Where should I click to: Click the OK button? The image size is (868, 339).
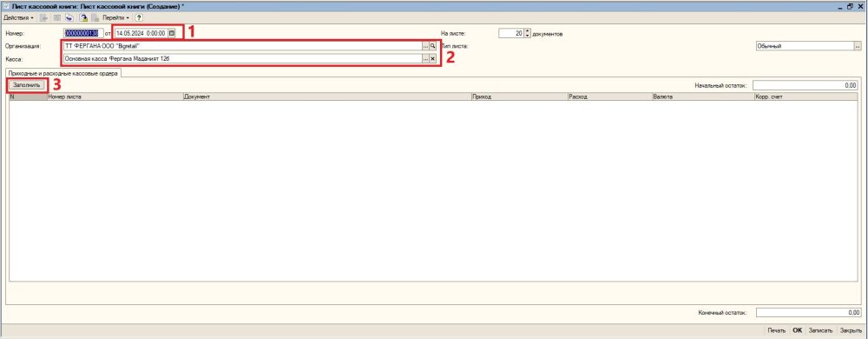point(797,330)
